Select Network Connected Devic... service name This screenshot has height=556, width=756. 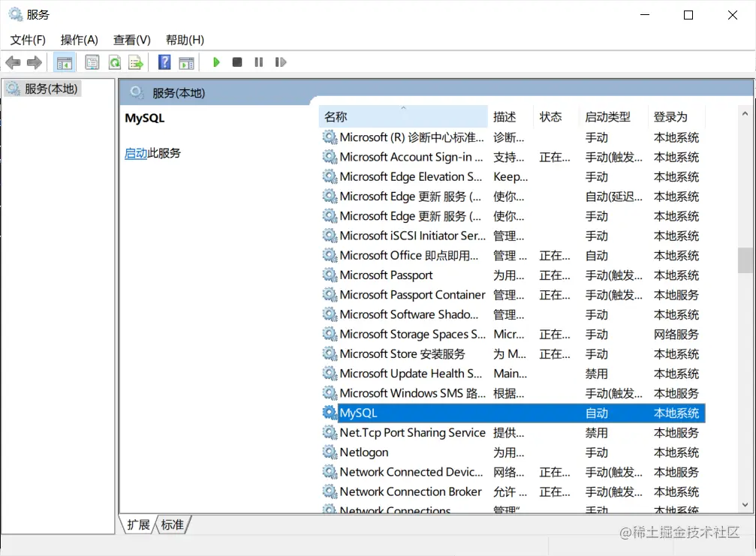[411, 472]
